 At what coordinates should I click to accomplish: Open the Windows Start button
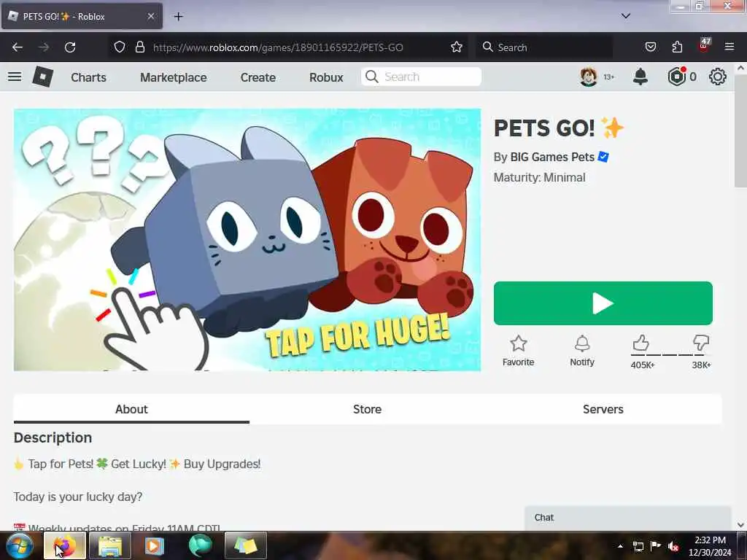click(19, 545)
